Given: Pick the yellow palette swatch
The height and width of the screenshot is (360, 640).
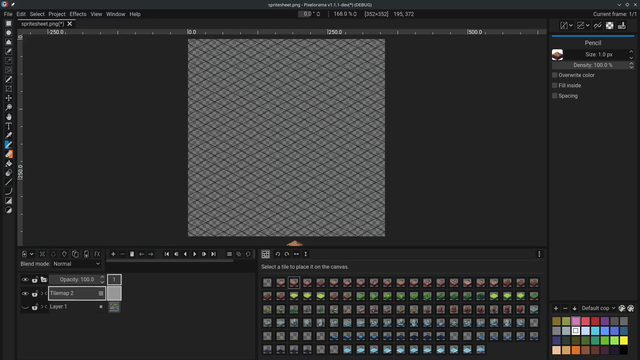Looking at the screenshot, I should click(624, 340).
